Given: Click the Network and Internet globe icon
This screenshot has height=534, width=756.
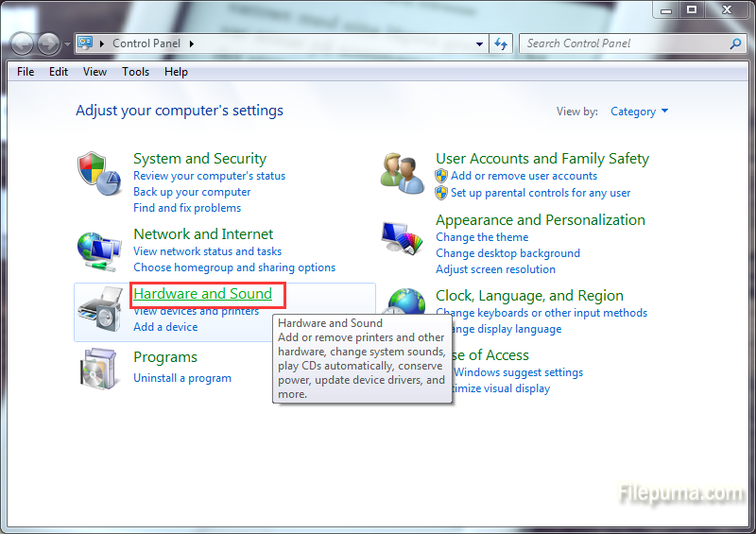Looking at the screenshot, I should (x=98, y=250).
